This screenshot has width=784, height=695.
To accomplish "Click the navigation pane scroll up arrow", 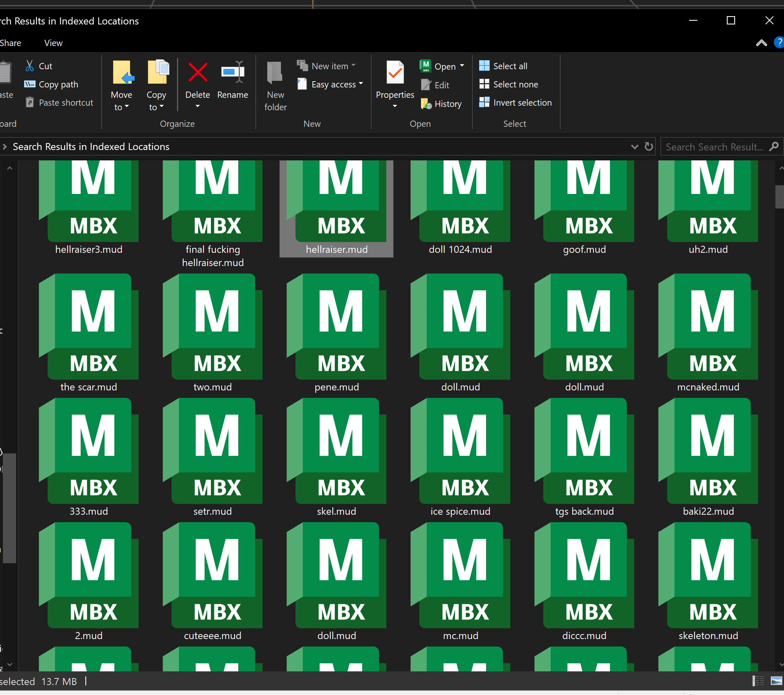I will [10, 168].
